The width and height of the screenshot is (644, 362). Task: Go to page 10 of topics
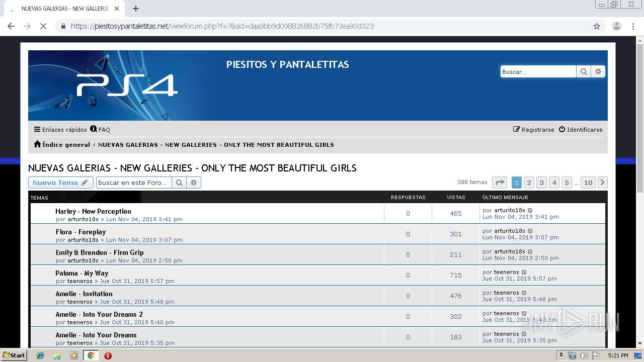tap(588, 183)
